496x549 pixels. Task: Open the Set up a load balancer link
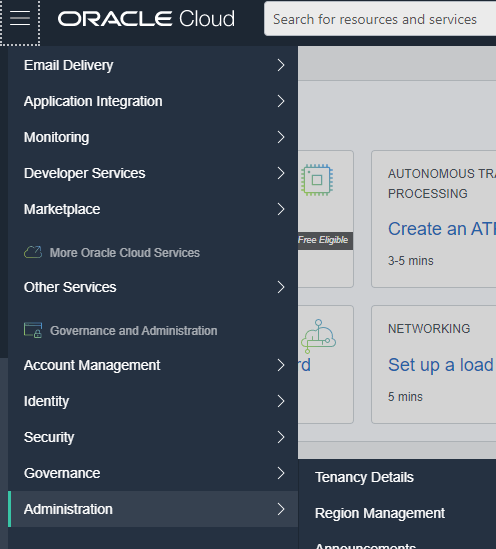[x=442, y=365]
